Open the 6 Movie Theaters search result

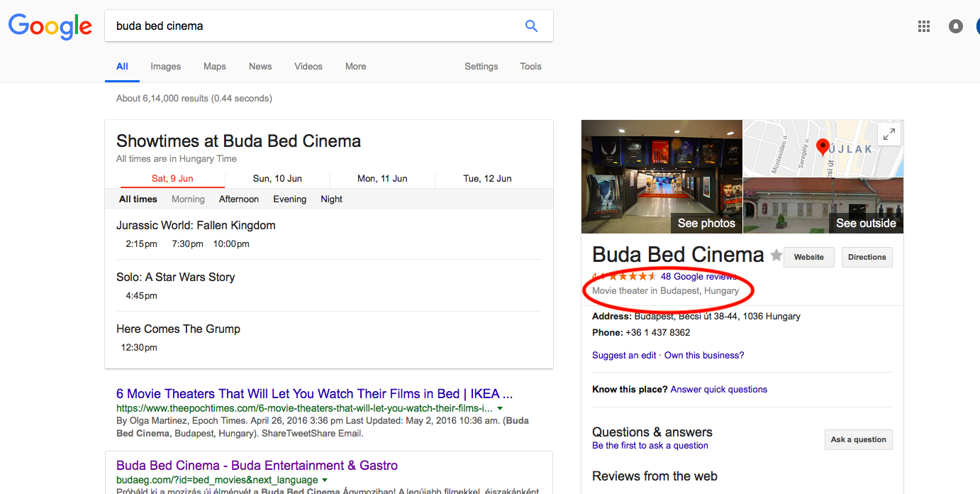point(314,393)
